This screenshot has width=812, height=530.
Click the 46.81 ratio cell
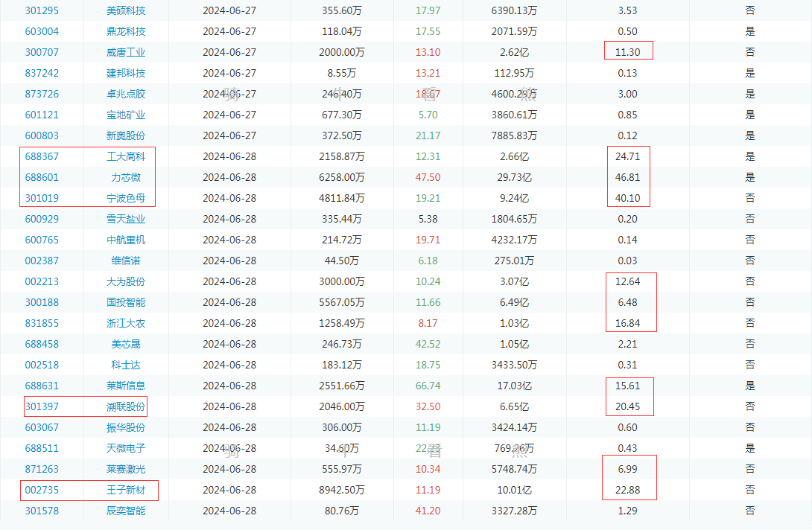(627, 177)
